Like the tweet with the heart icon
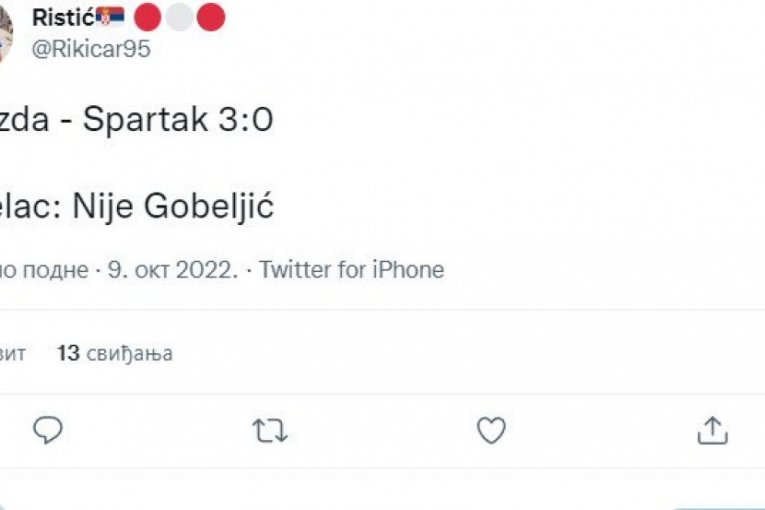765x510 pixels. 490,430
